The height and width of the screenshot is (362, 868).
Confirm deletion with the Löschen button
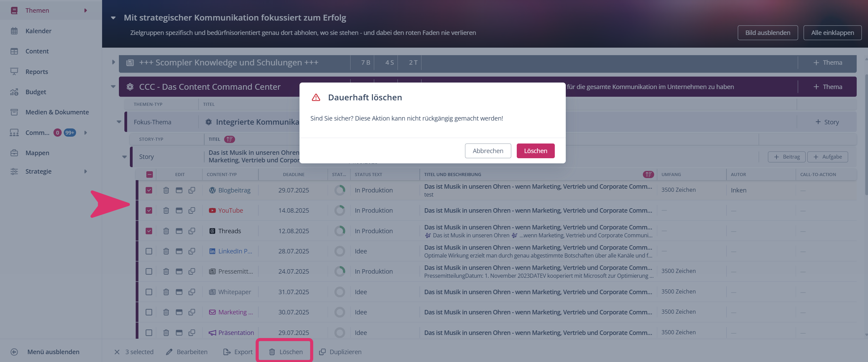point(535,151)
